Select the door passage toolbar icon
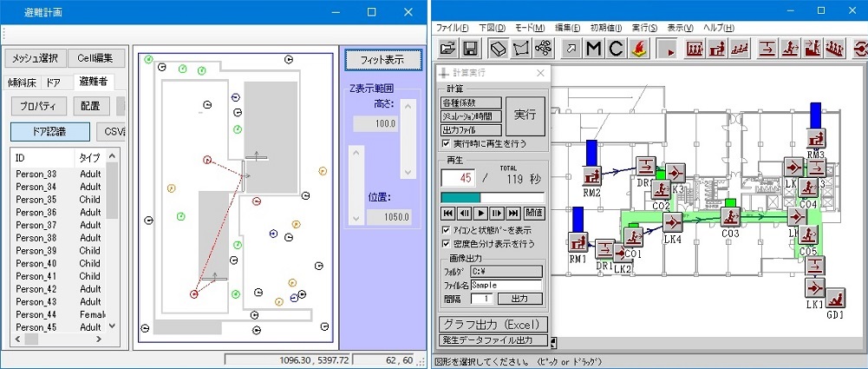Image resolution: width=868 pixels, height=369 pixels. click(x=767, y=49)
